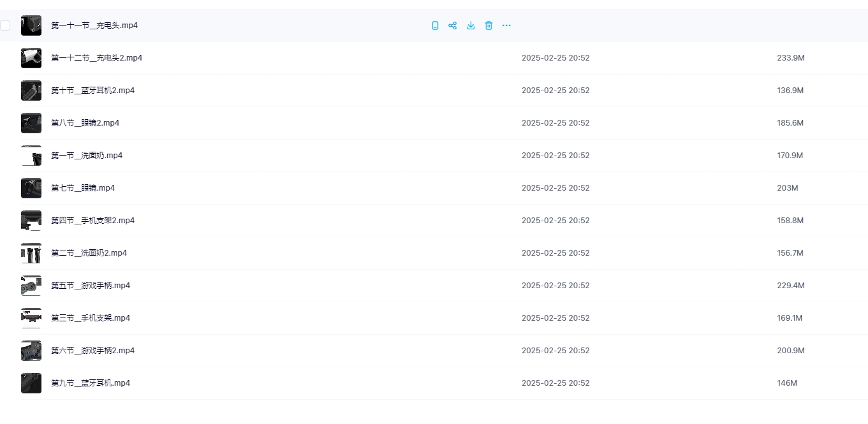Click the video thumbnail of 第一十二节__充电头2.mp4
The image size is (868, 424).
(x=31, y=58)
